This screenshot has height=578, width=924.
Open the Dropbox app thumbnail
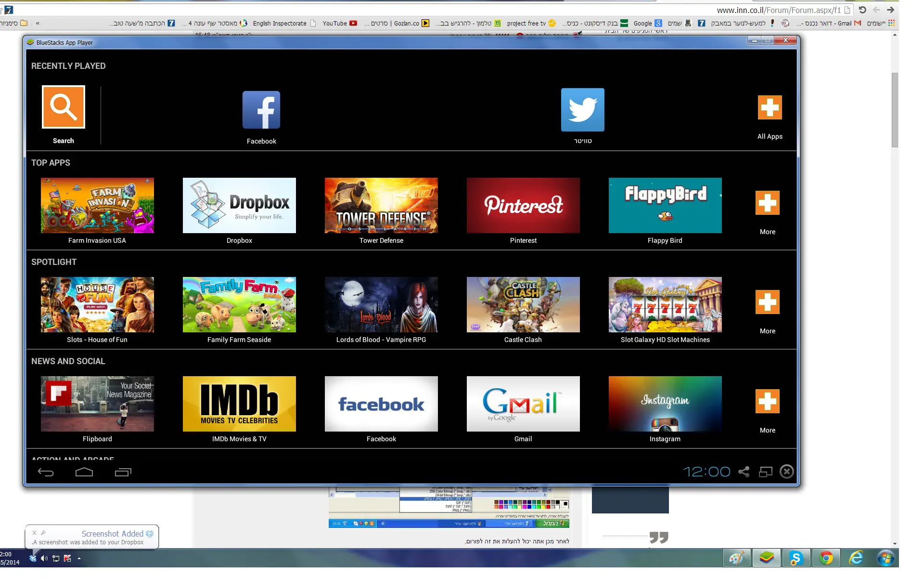239,206
